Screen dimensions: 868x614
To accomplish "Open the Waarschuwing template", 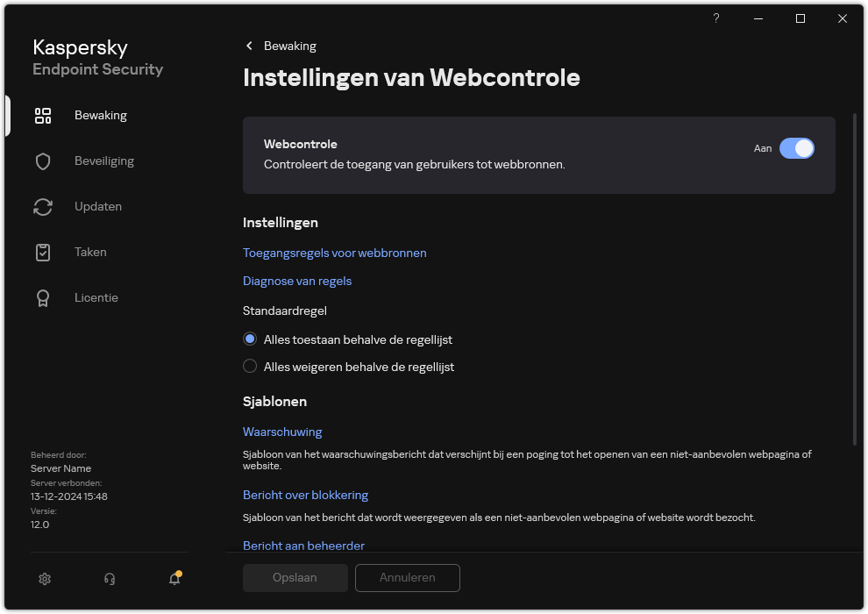I will click(282, 432).
